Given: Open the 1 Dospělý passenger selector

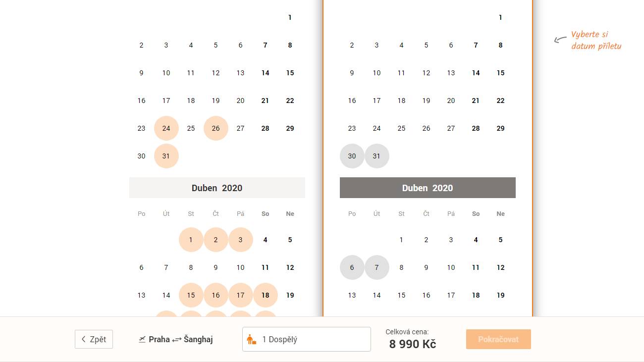Looking at the screenshot, I should [x=306, y=339].
